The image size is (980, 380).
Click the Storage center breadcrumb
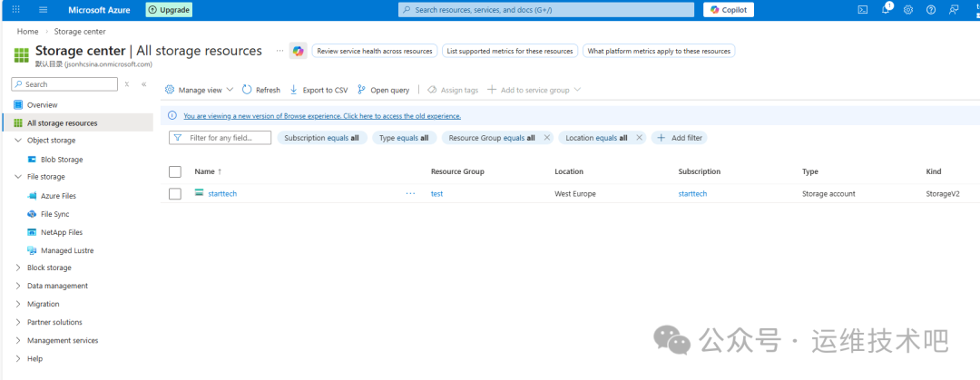pyautogui.click(x=80, y=31)
